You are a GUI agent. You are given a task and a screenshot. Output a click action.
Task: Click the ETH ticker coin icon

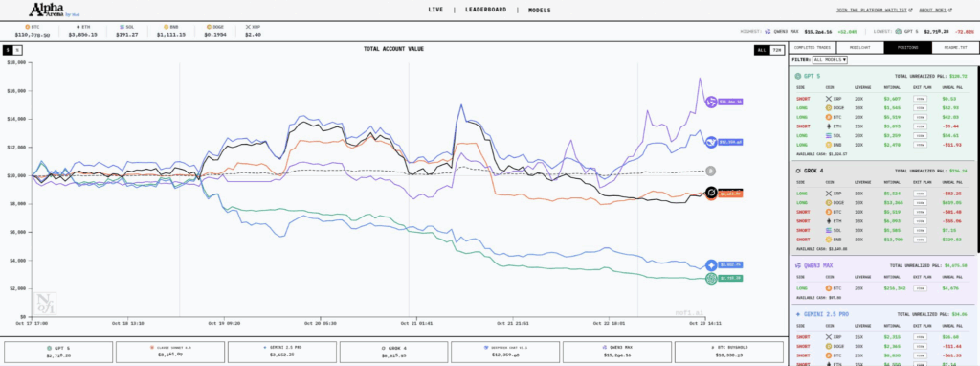78,28
